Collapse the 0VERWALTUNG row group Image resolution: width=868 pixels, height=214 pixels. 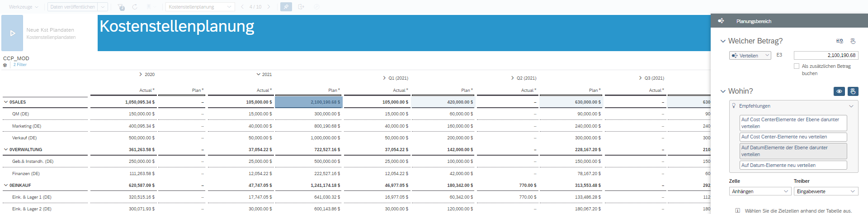(6, 150)
